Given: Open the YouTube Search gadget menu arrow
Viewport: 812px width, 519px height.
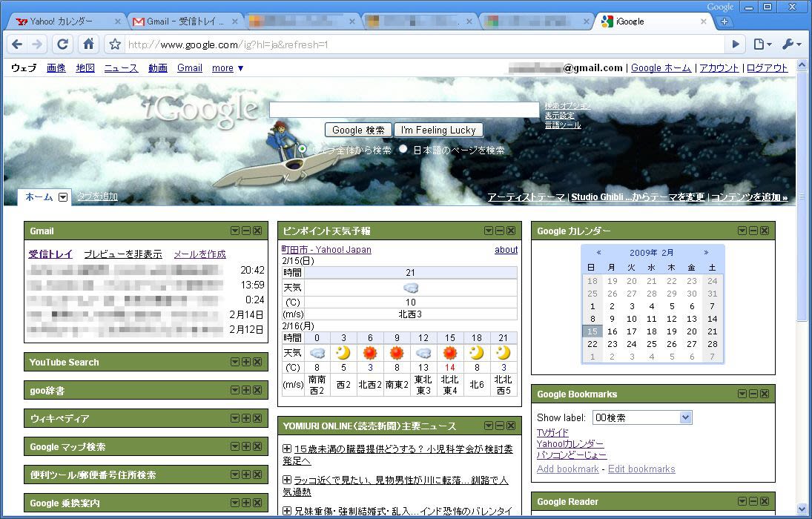Looking at the screenshot, I should click(235, 362).
